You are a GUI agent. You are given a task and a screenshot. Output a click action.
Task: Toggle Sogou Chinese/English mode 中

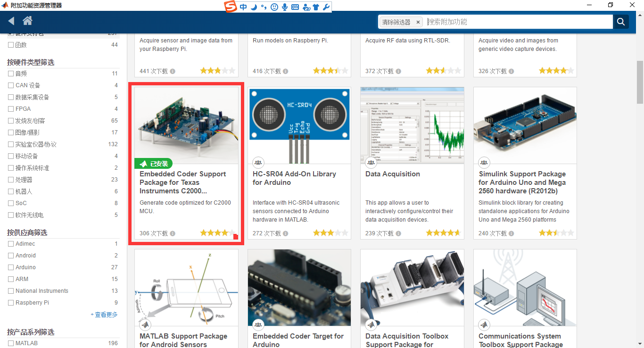(243, 7)
